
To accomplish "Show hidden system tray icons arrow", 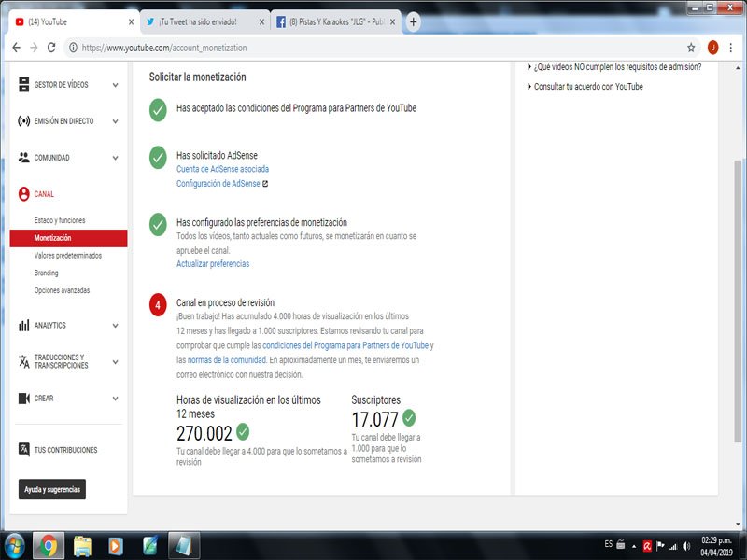I will click(634, 546).
